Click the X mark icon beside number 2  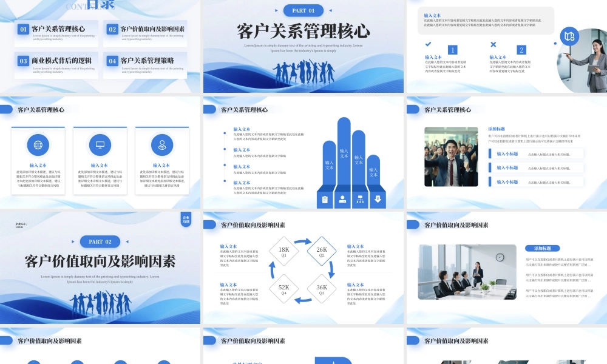[x=493, y=44]
